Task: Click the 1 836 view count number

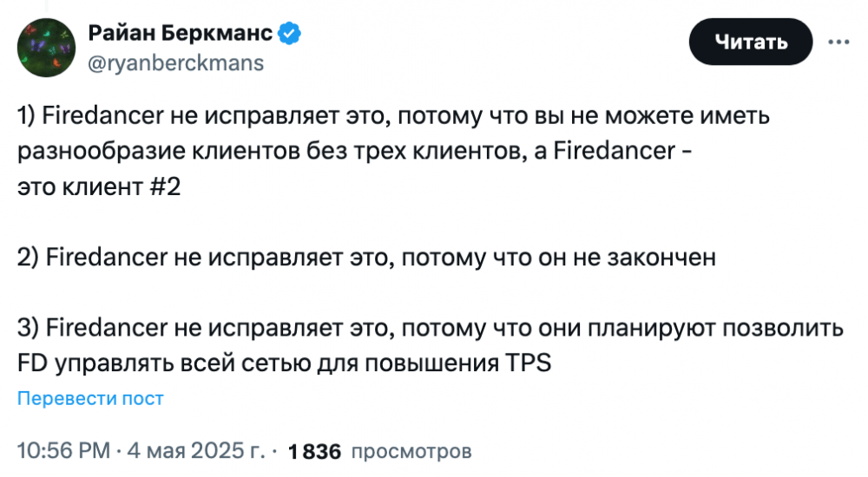Action: (x=314, y=452)
